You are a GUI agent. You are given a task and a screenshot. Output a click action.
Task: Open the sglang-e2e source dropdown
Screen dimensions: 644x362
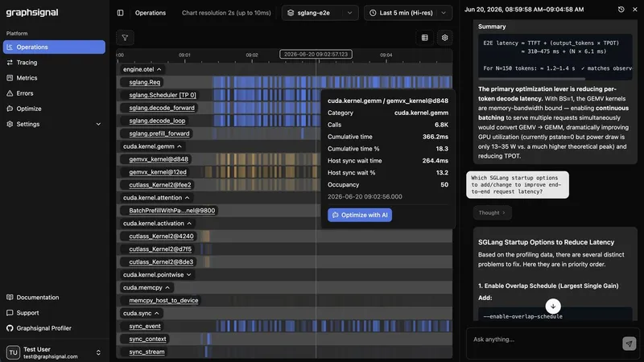(320, 13)
